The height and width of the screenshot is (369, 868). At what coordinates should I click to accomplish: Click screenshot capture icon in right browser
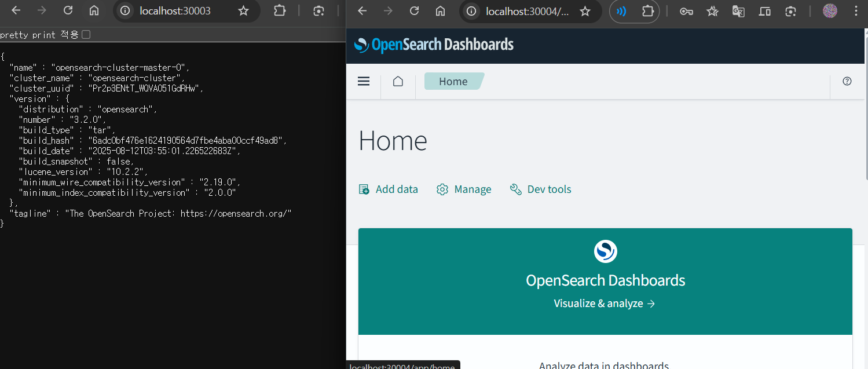(791, 11)
